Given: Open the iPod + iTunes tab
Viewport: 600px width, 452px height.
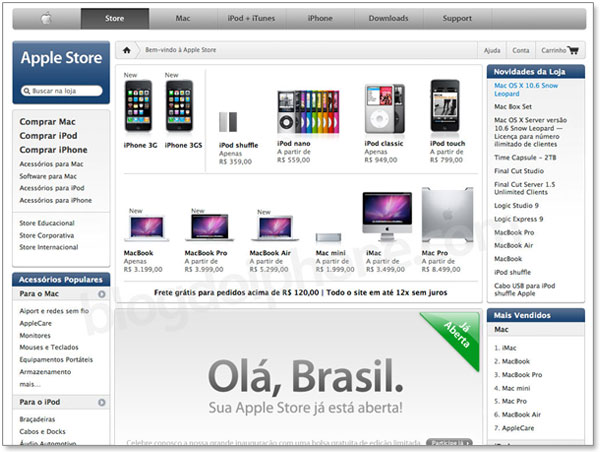Looking at the screenshot, I should coord(251,18).
